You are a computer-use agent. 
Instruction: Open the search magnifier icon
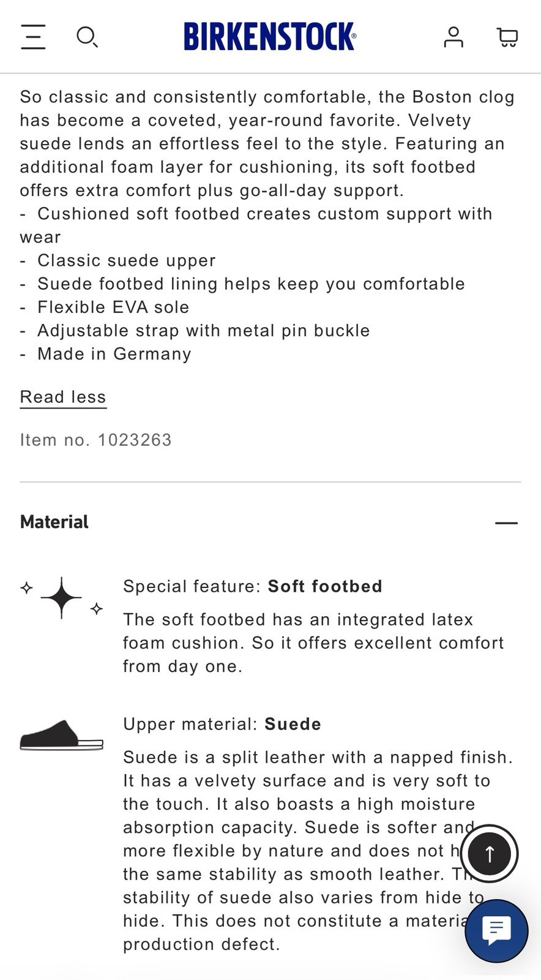pyautogui.click(x=87, y=37)
